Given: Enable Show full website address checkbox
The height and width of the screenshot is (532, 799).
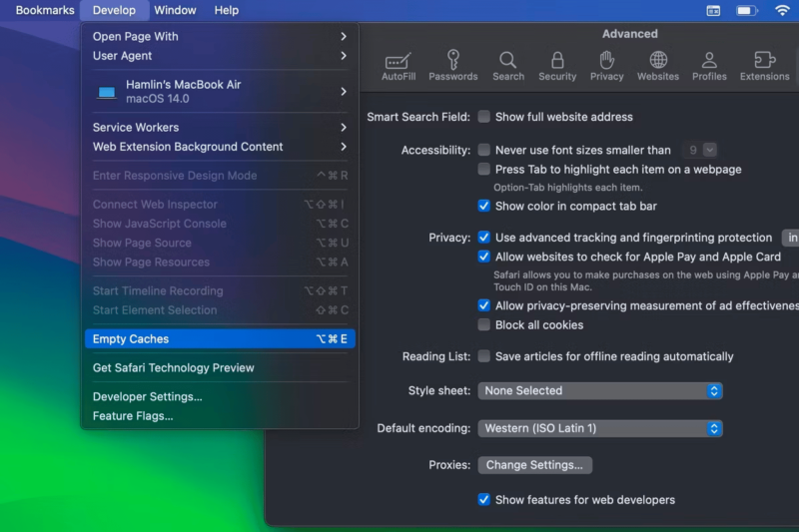Looking at the screenshot, I should (484, 117).
